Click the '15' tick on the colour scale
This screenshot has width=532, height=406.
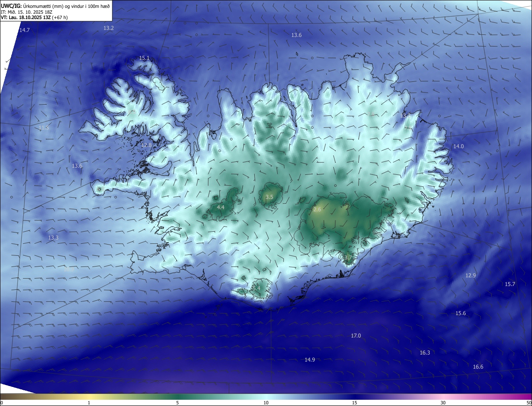pos(355,403)
